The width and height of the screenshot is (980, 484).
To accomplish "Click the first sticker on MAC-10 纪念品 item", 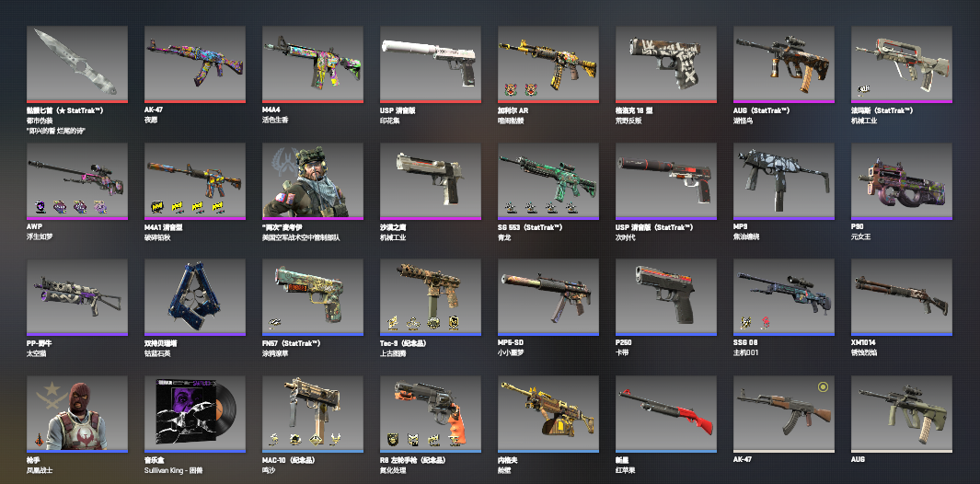I will pos(274,439).
